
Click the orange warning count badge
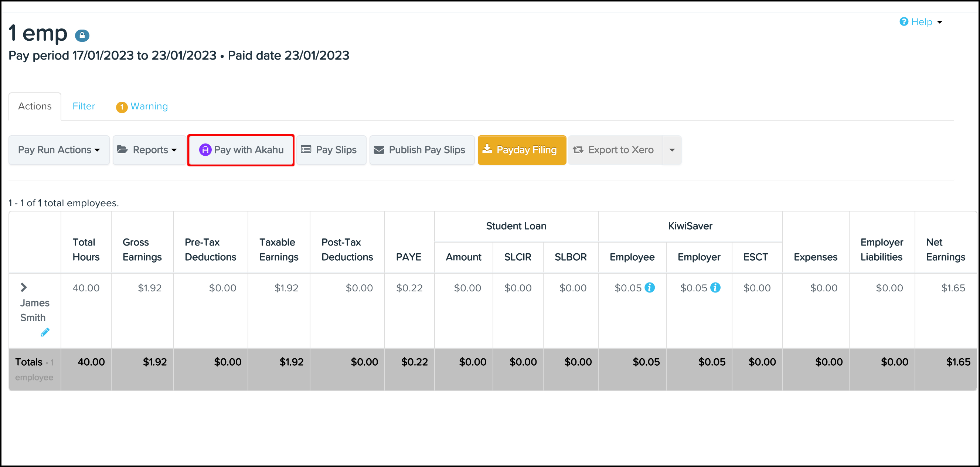click(121, 107)
